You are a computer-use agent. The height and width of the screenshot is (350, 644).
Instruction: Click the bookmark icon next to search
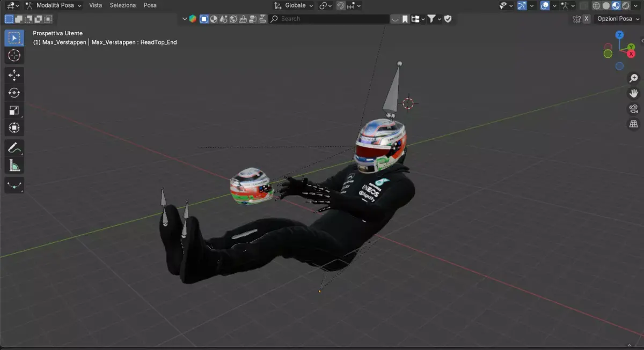click(x=405, y=19)
